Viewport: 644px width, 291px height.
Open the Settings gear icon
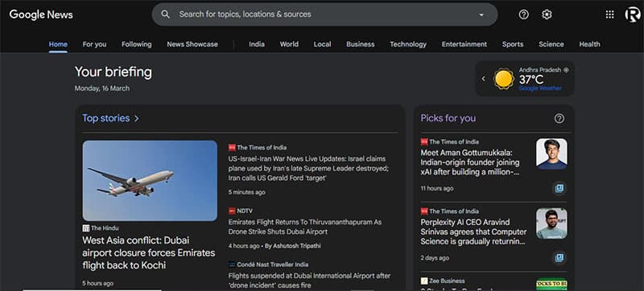[547, 14]
